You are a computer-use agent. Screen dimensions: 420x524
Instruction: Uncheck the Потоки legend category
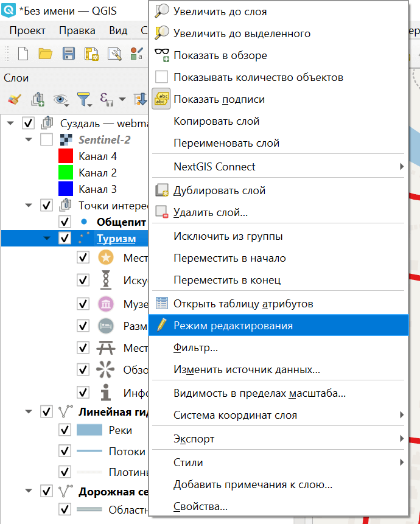65,451
